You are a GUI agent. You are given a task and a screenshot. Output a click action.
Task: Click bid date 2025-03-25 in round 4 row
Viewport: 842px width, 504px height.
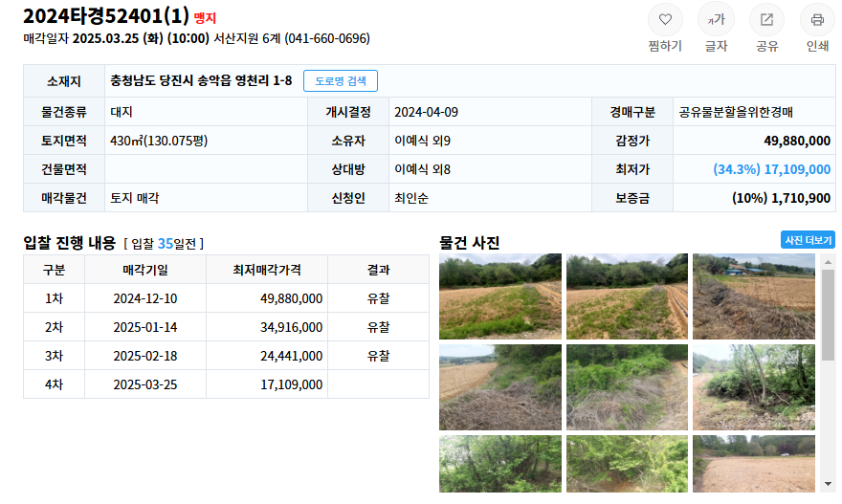(145, 384)
